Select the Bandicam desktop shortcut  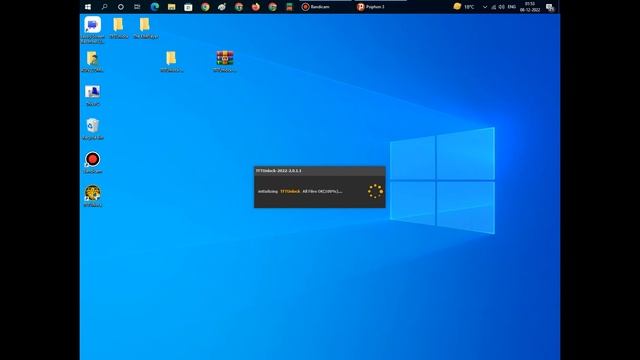pyautogui.click(x=93, y=162)
